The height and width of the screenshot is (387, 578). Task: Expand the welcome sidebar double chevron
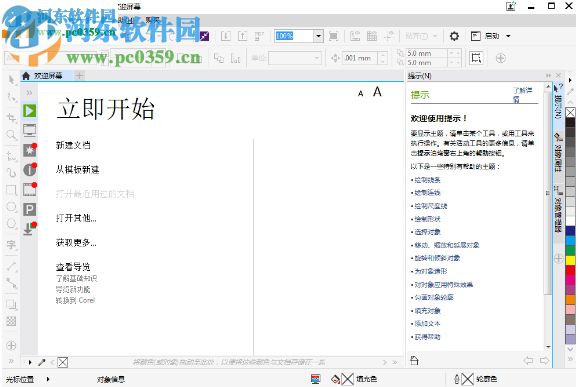pyautogui.click(x=29, y=93)
